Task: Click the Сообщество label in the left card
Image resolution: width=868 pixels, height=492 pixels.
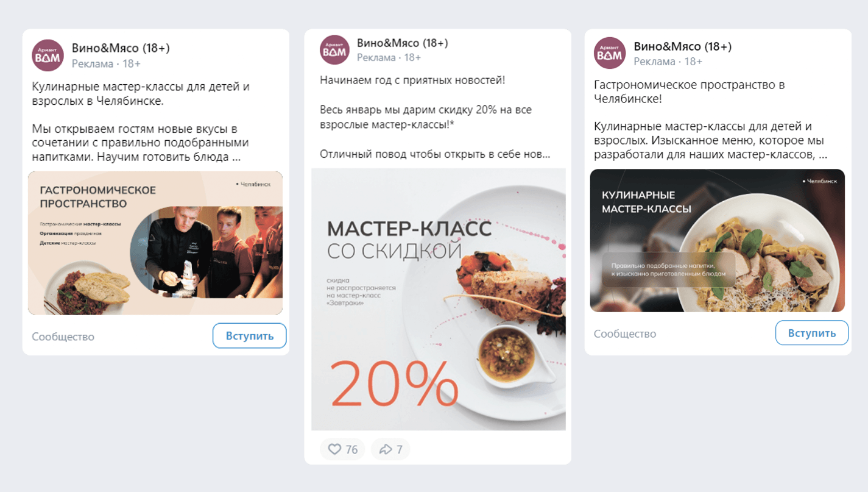Action: pyautogui.click(x=63, y=337)
